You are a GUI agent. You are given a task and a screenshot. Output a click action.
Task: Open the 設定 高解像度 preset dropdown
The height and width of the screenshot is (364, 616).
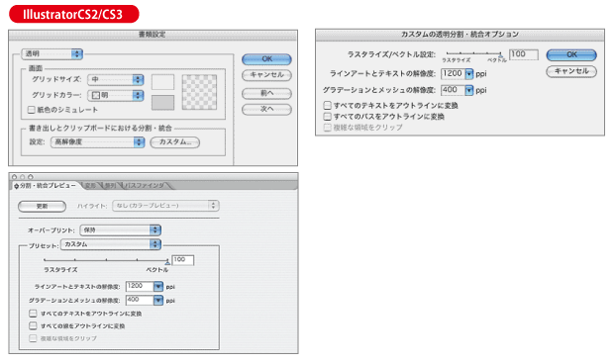pos(98,142)
